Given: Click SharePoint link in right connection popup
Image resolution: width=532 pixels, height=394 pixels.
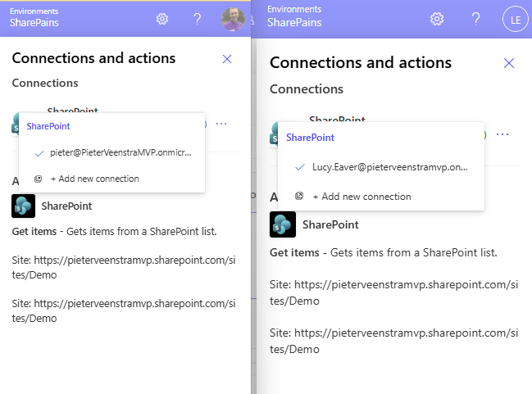Looking at the screenshot, I should (x=310, y=138).
